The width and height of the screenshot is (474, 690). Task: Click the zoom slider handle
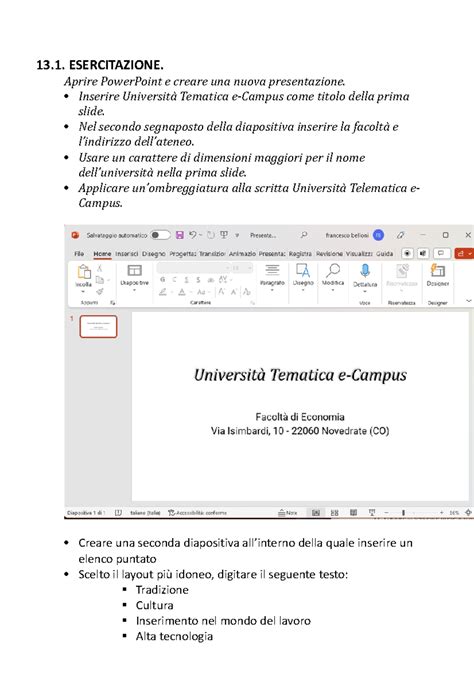pyautogui.click(x=403, y=513)
